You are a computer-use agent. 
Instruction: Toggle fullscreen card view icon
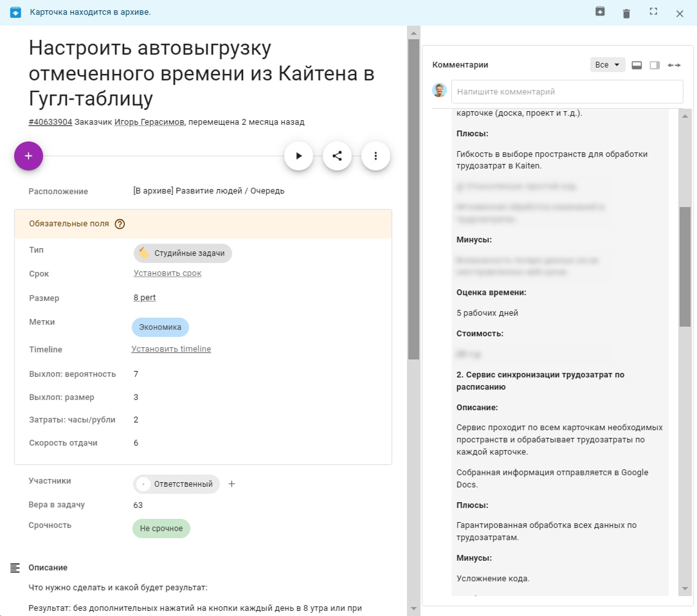pos(653,12)
